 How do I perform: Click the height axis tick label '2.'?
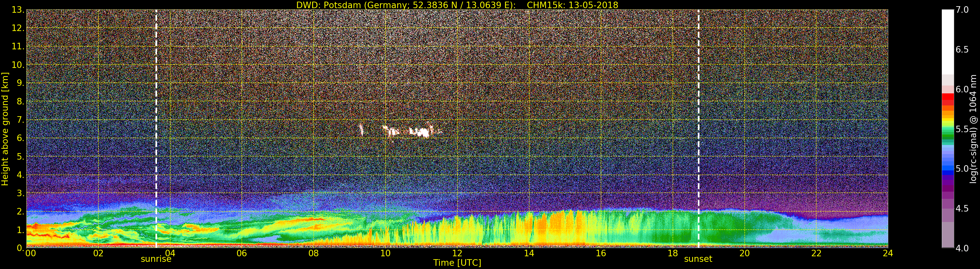pos(20,211)
